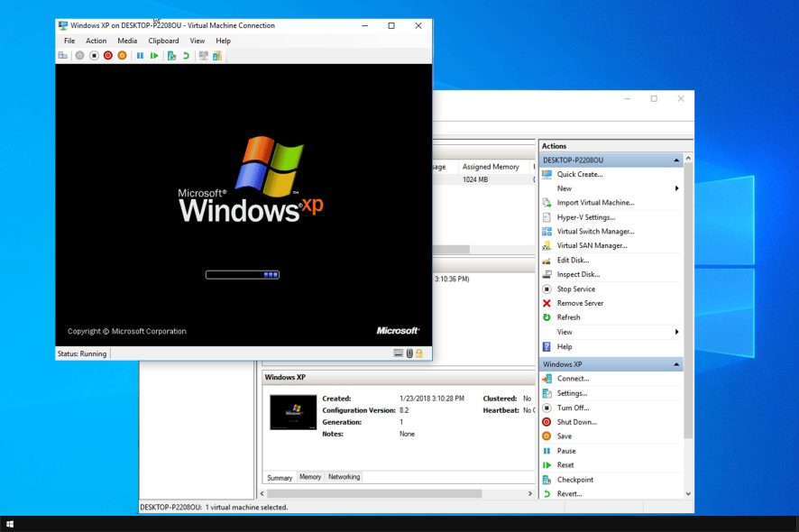This screenshot has height=532, width=799.
Task: Click Checkpoint in Windows XP actions
Action: pos(574,480)
